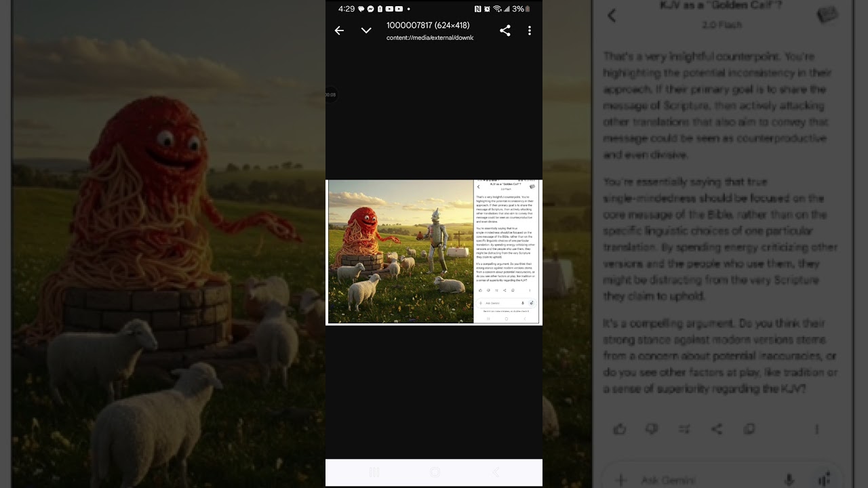Share the image with the share icon
Screen dimensions: 868x488
(505, 30)
